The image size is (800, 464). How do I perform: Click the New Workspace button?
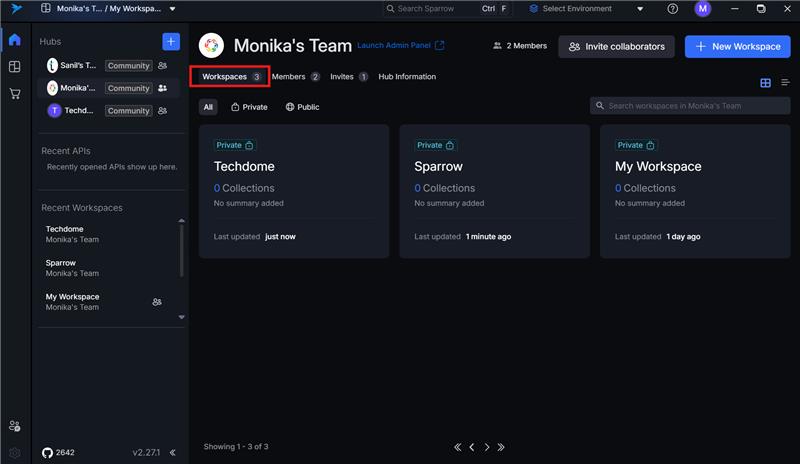tap(737, 46)
